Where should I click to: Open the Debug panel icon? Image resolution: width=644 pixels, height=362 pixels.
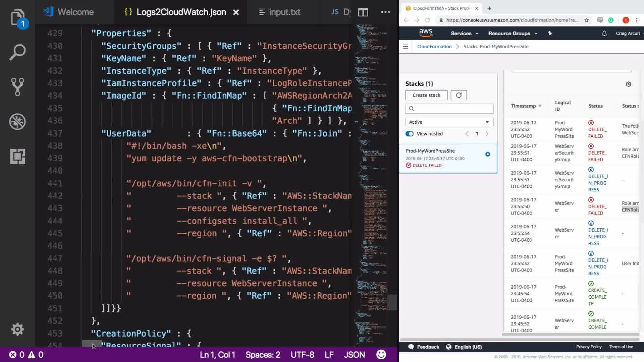[17, 121]
